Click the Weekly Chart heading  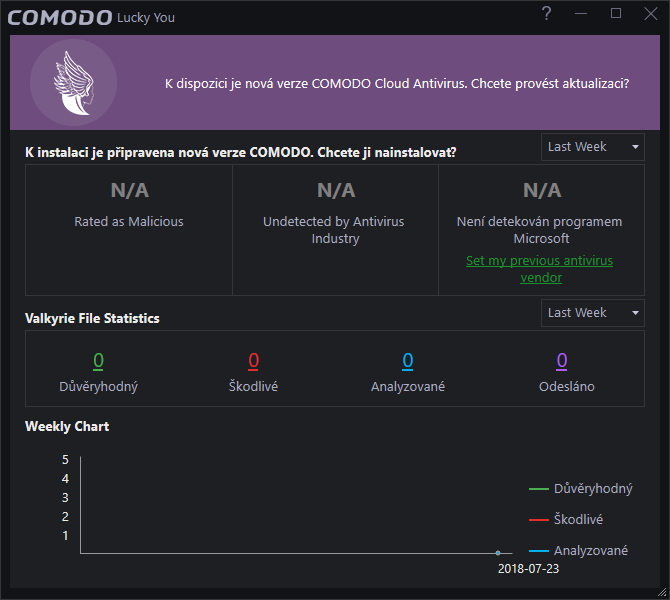pos(67,426)
